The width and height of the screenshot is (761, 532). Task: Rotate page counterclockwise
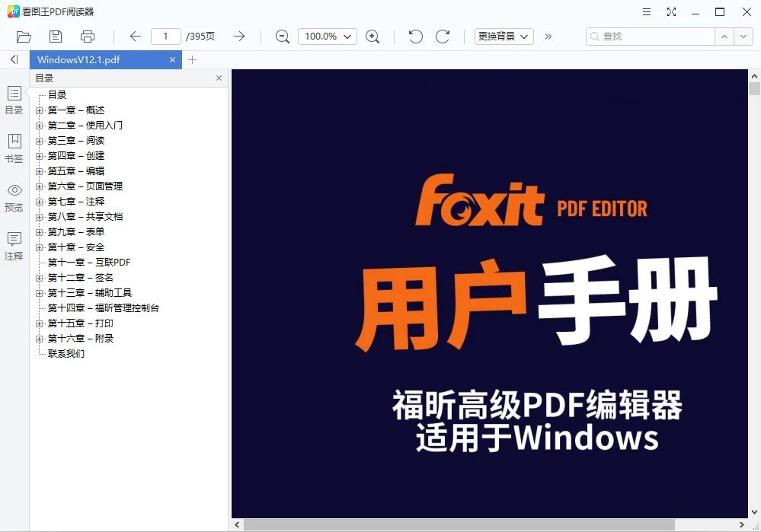[415, 37]
